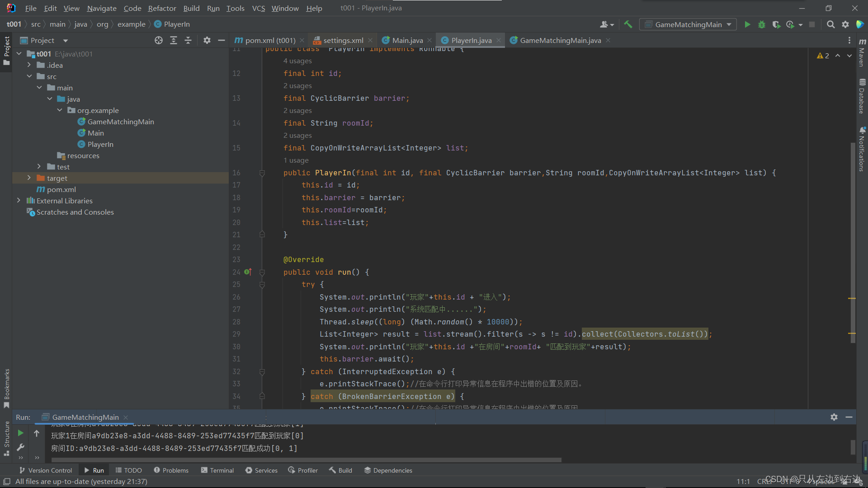
Task: Click the Build project hammer icon
Action: (628, 24)
